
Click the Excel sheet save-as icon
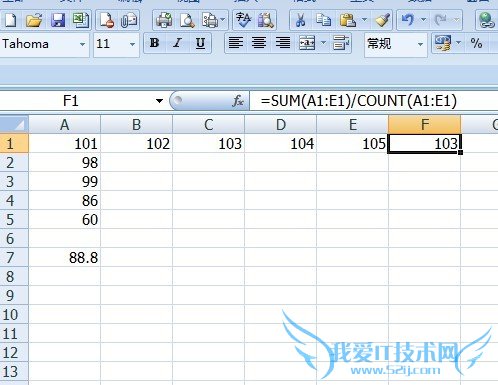coord(81,20)
